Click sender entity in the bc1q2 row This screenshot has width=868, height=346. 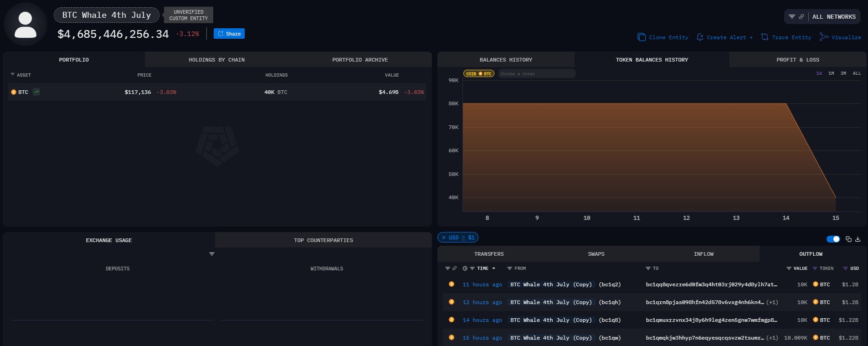[551, 284]
